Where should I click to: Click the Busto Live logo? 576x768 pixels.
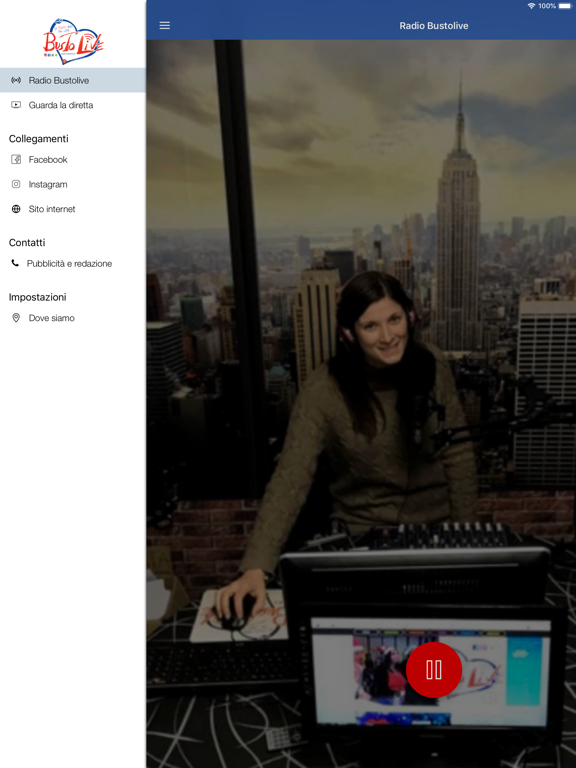[x=73, y=41]
